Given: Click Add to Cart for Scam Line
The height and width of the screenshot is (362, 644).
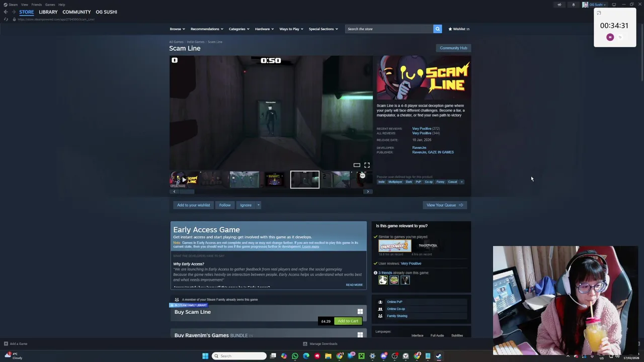Looking at the screenshot, I should click(348, 321).
